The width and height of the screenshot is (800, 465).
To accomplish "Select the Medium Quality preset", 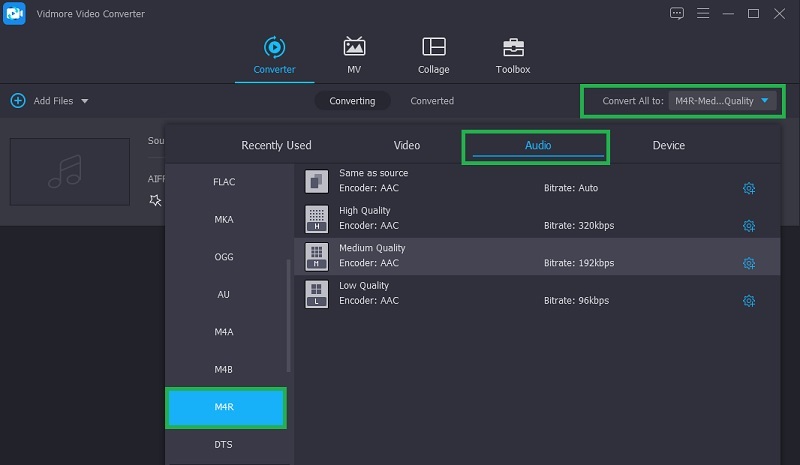I will pos(540,255).
